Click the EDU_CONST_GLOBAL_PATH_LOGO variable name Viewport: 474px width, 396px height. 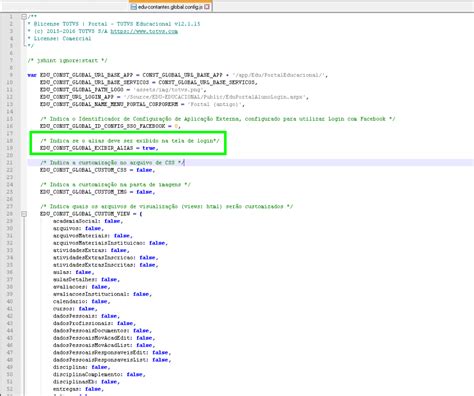(x=82, y=90)
